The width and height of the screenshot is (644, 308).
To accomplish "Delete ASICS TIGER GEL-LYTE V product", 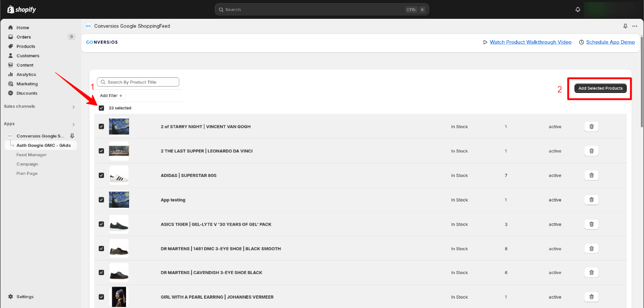I will click(x=591, y=224).
